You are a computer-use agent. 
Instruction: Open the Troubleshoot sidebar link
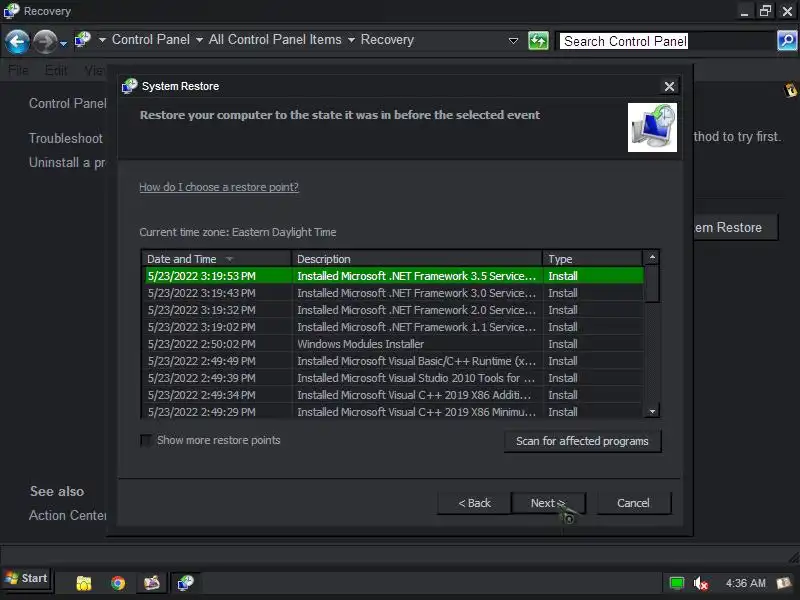click(x=65, y=138)
